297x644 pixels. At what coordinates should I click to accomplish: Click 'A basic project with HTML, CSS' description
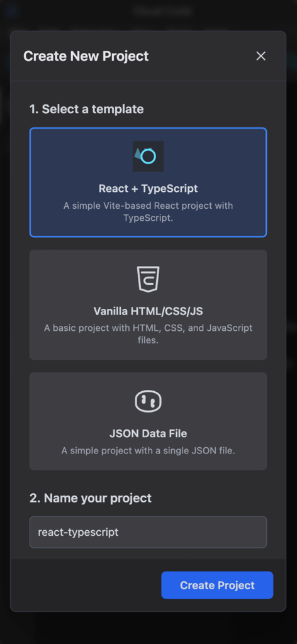[x=148, y=334]
